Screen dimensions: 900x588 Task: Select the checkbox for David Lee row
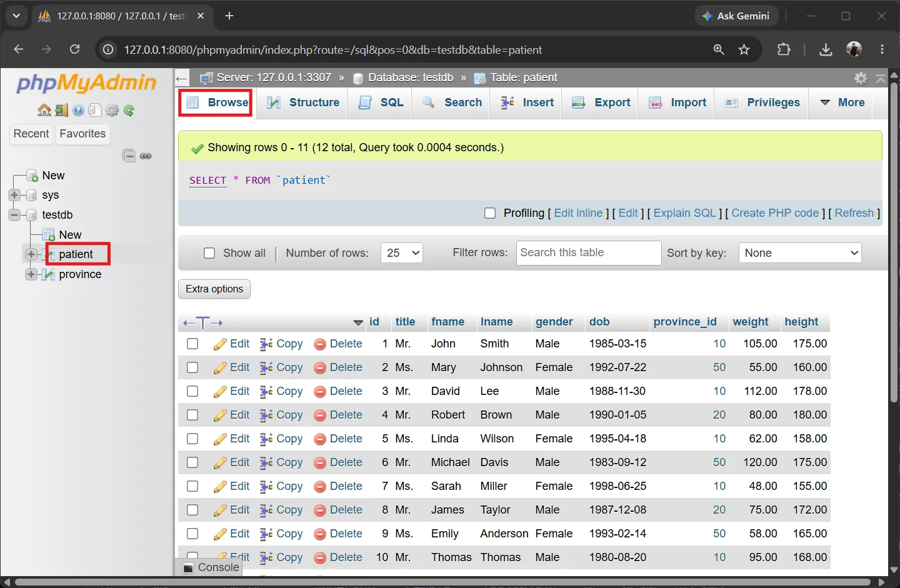point(192,391)
